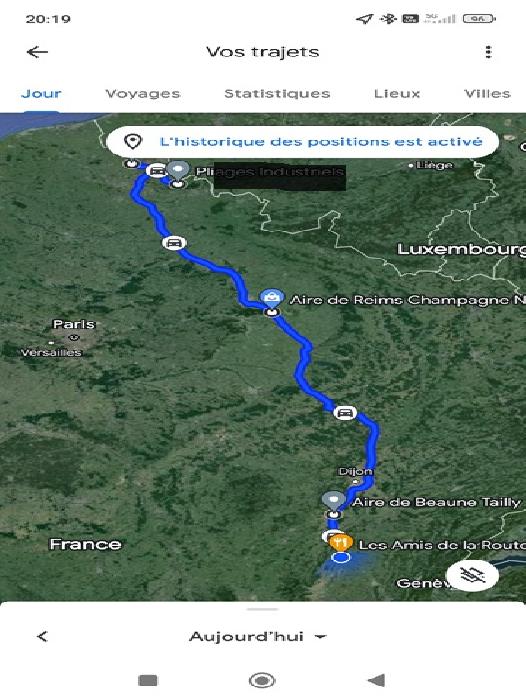This screenshot has height=700, width=526.
Task: Open the Aujourd'hui date dropdown
Action: (x=258, y=636)
